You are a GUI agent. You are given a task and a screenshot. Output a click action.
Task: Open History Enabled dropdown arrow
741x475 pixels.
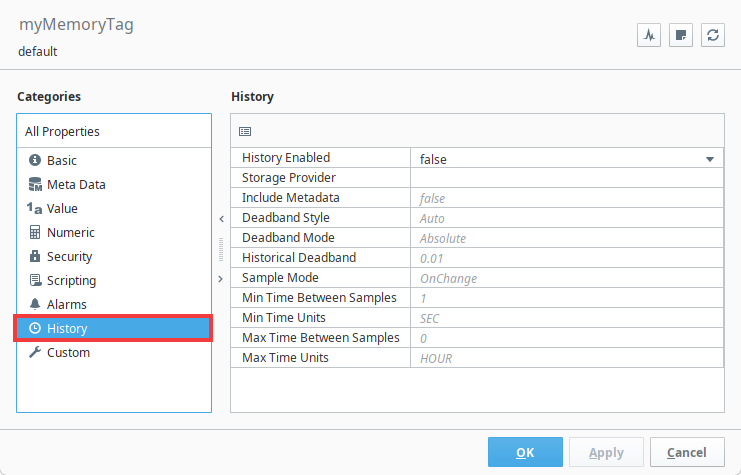710,159
